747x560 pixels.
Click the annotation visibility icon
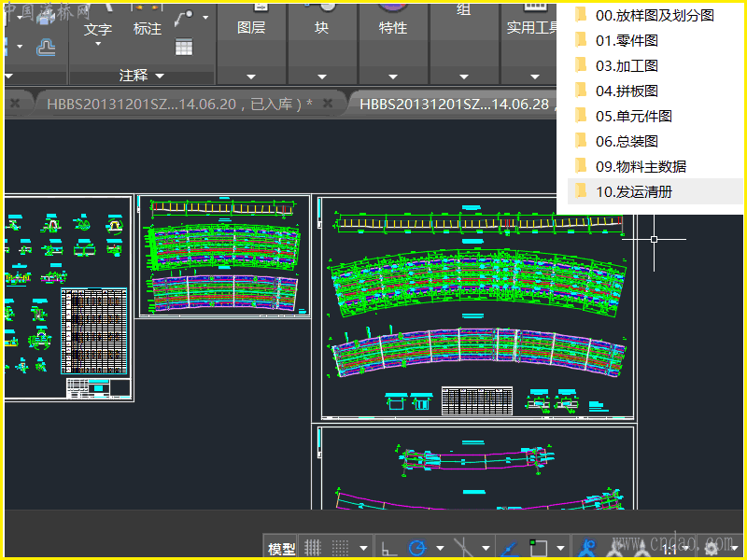click(587, 548)
